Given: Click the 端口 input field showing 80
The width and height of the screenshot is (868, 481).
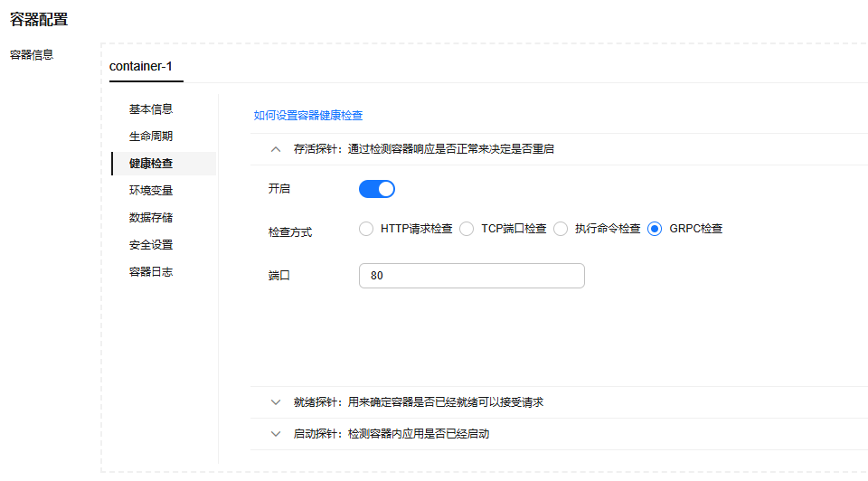Looking at the screenshot, I should coord(472,276).
